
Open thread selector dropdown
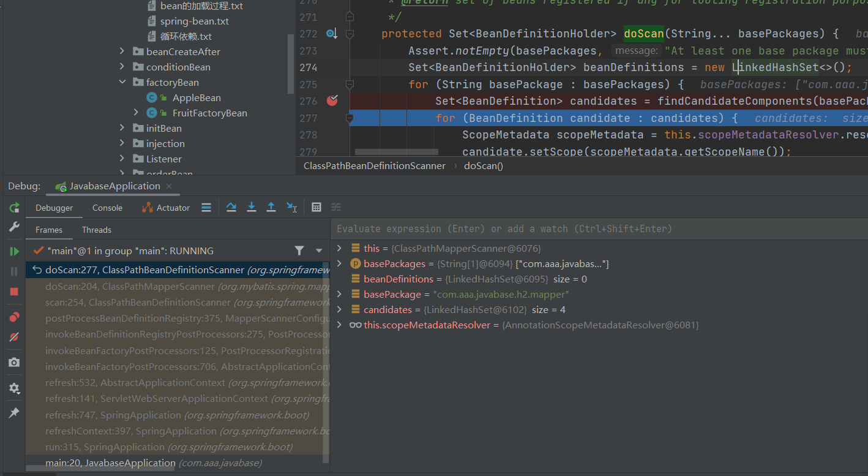pyautogui.click(x=319, y=251)
